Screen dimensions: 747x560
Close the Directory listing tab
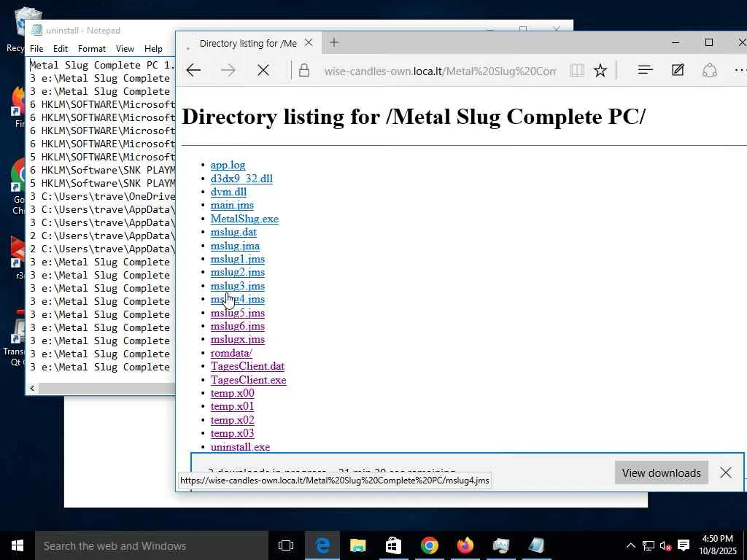click(309, 43)
